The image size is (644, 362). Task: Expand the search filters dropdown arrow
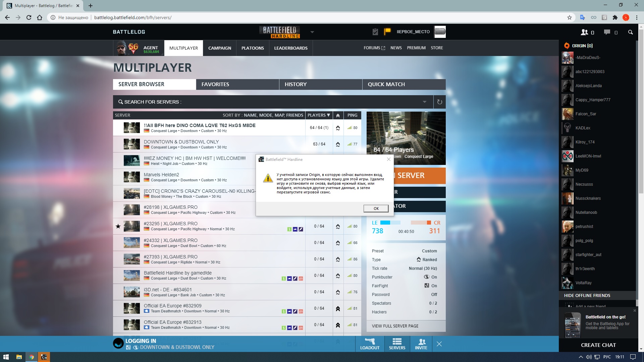(x=424, y=102)
